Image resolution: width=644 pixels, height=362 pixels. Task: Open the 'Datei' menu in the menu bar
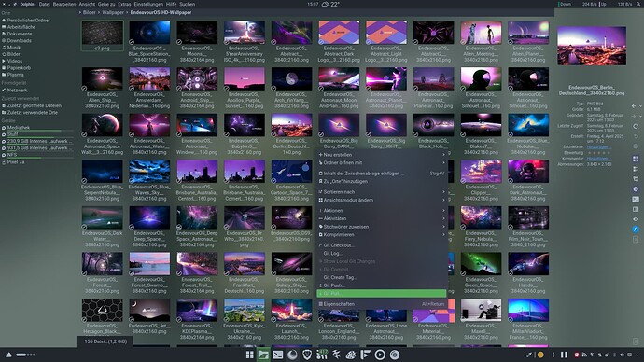tap(44, 4)
